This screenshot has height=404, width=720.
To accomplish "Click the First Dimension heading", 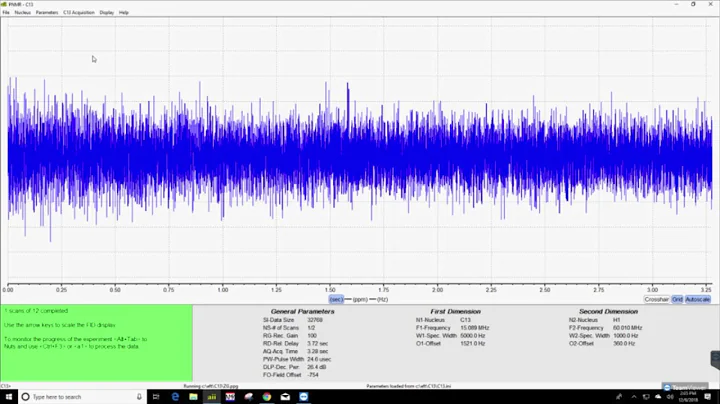I will point(455,311).
